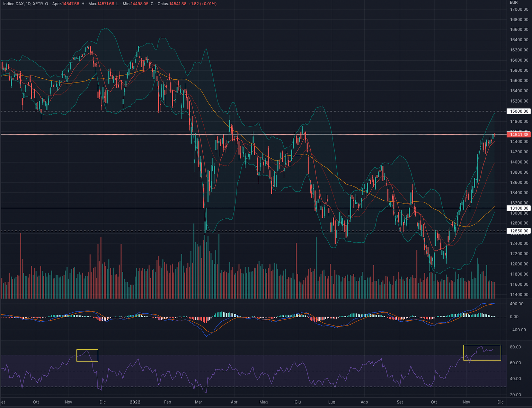Image resolution: width=532 pixels, height=408 pixels.
Task: Click 12200.00 on the price scale
Action: [519, 254]
